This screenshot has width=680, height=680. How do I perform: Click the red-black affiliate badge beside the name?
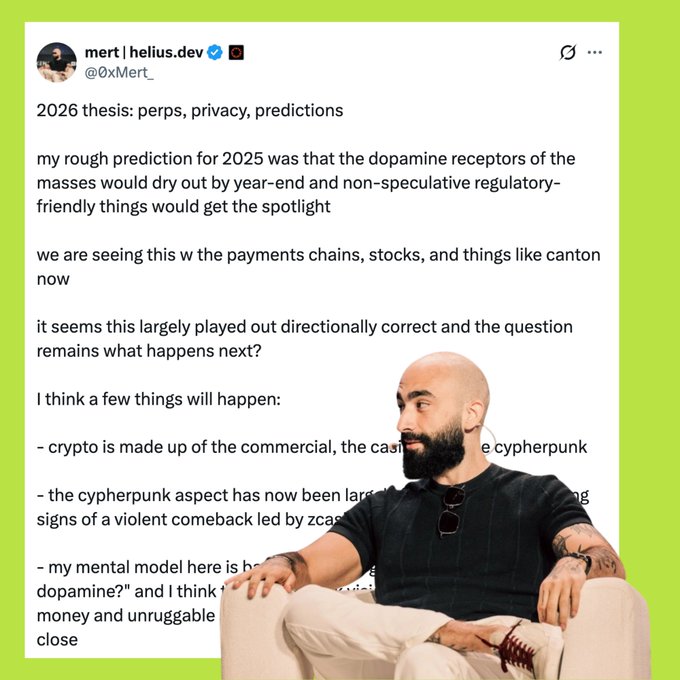click(x=237, y=52)
